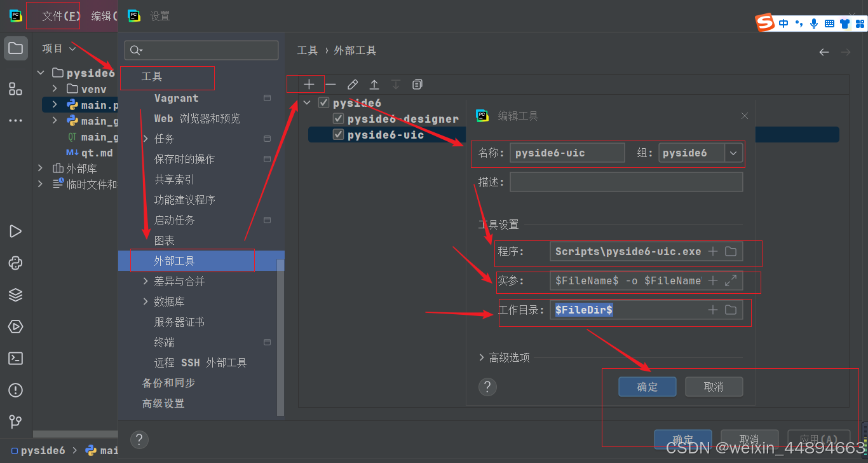Viewport: 868px width, 463px height.
Task: Collapse the pyside6 tools group
Action: [x=308, y=103]
